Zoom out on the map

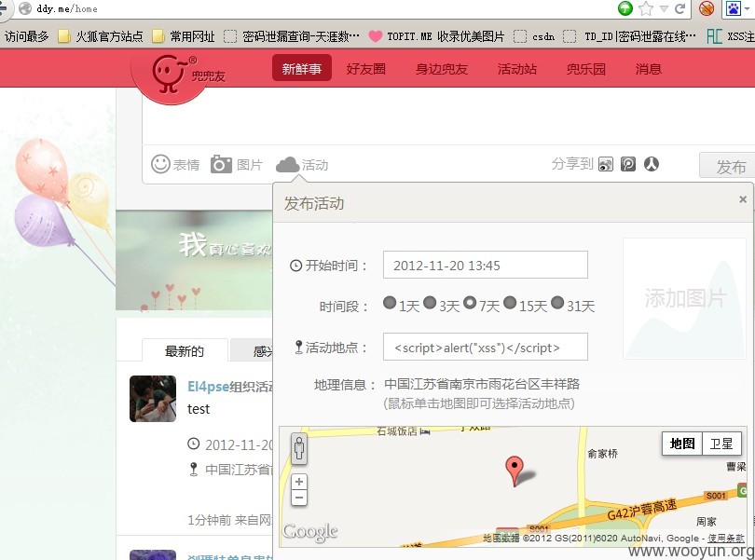click(x=299, y=498)
